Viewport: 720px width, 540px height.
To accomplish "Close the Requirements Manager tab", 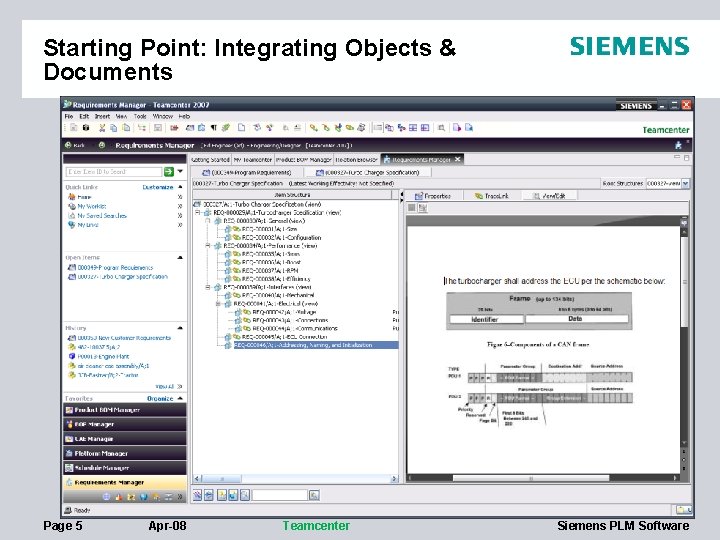I will pos(458,159).
